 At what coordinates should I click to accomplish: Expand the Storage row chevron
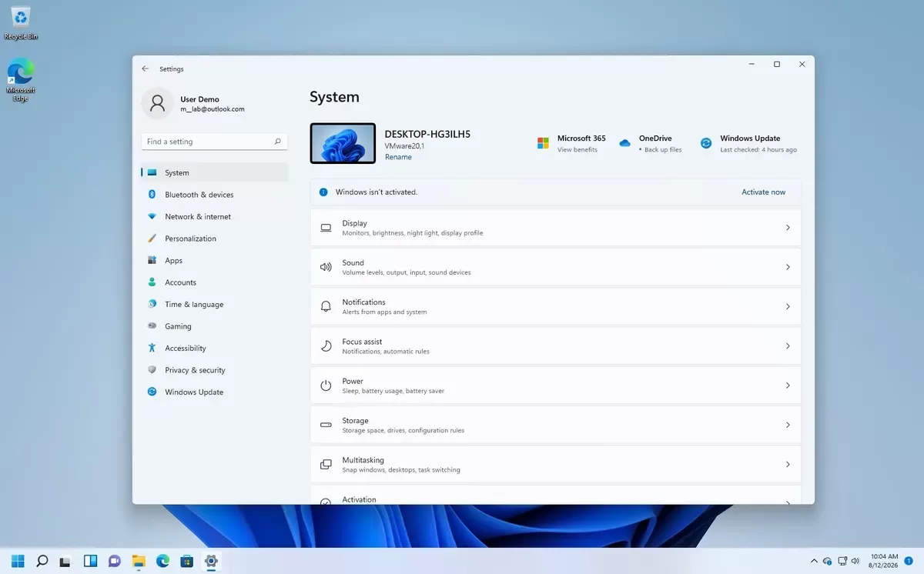pos(788,425)
